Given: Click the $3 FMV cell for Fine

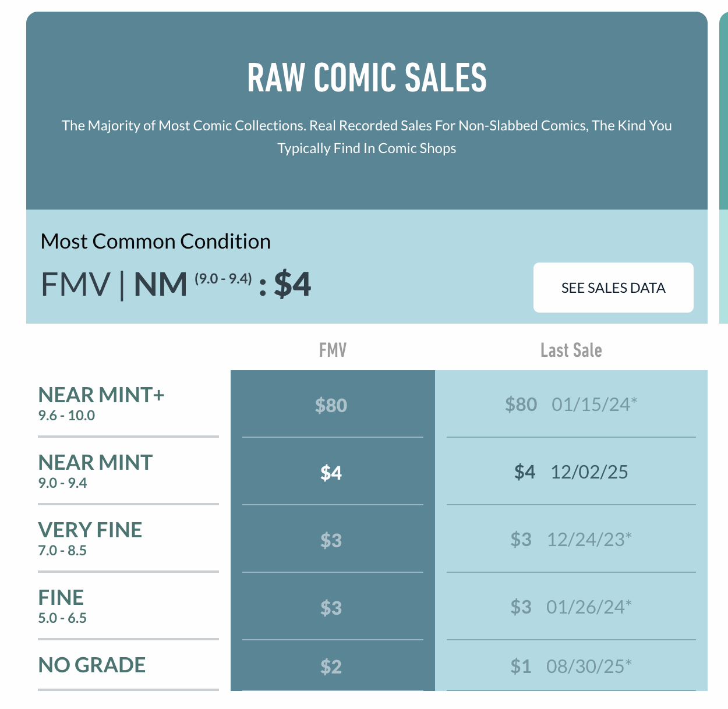Looking at the screenshot, I should 331,608.
